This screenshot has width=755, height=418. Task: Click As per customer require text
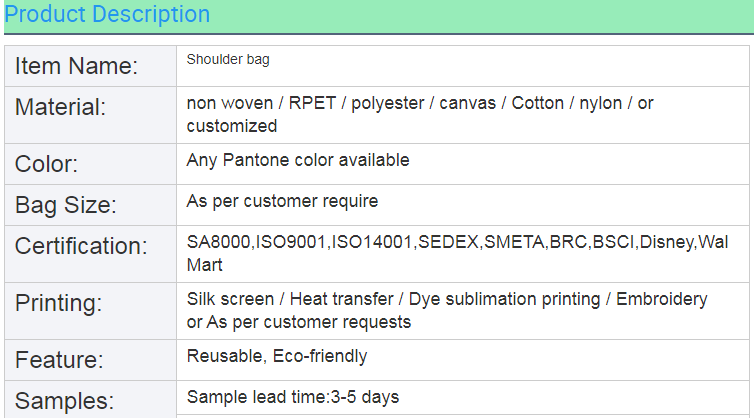(282, 201)
